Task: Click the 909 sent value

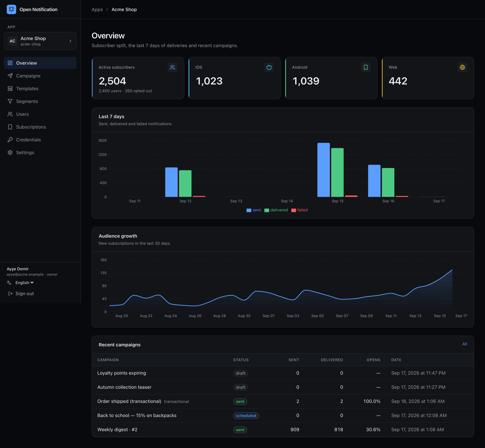Action: point(295,430)
